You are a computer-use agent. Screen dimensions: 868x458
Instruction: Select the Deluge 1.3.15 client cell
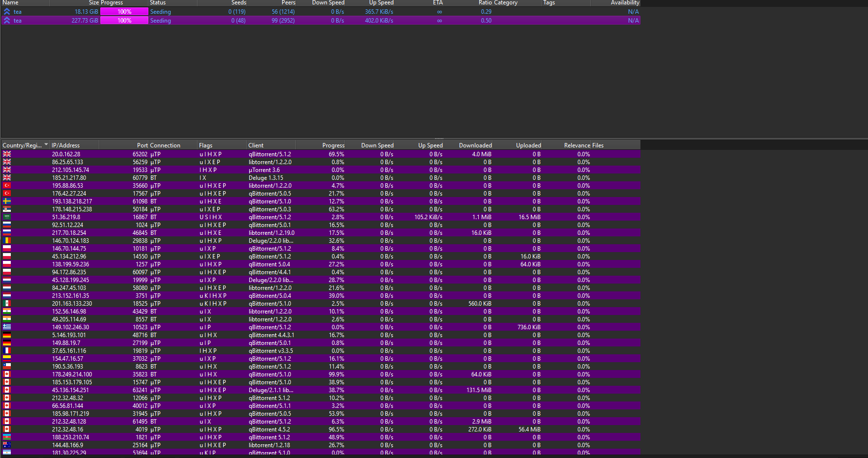(x=266, y=177)
